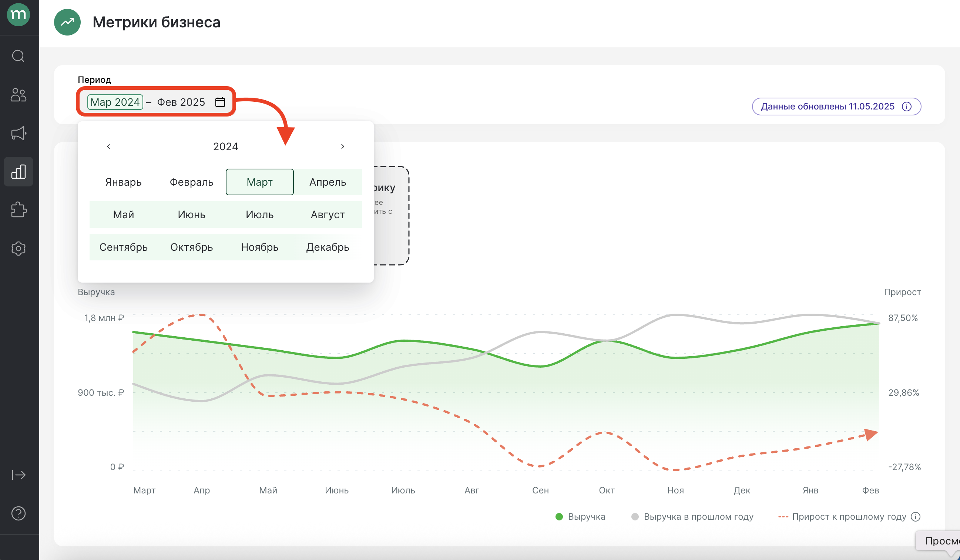Image resolution: width=960 pixels, height=560 pixels.
Task: Click the Прирост axis title
Action: pos(903,292)
